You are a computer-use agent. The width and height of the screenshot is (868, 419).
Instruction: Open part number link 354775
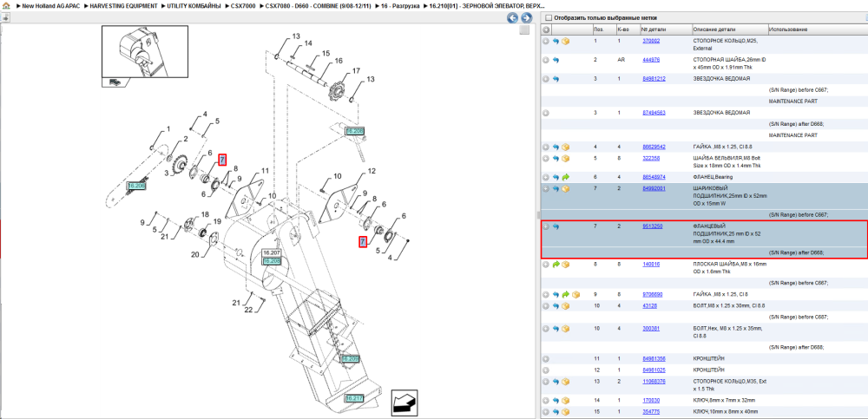(651, 412)
